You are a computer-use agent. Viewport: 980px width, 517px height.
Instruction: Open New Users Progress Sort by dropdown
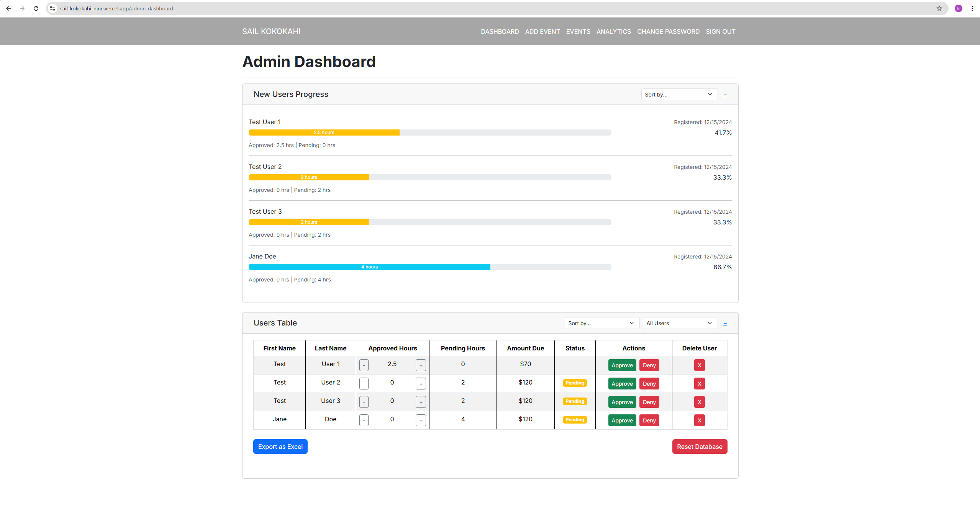click(679, 95)
